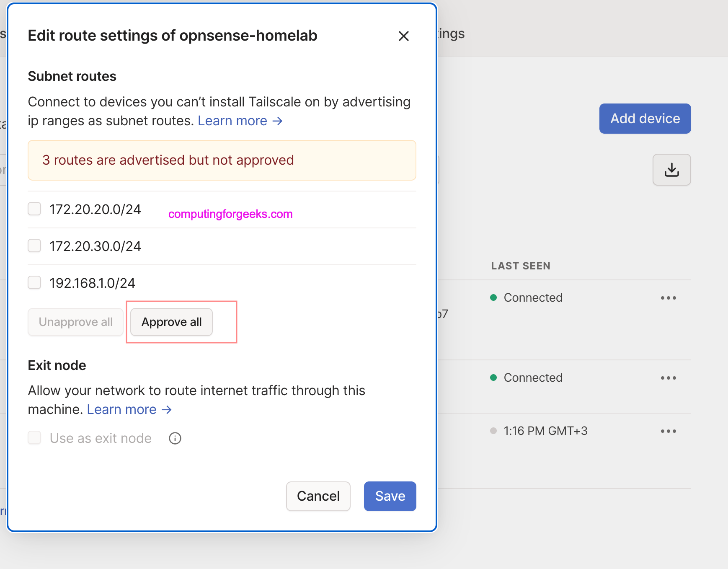The image size is (728, 569).
Task: Open overflow menu for the 1:16 PM device
Action: tap(668, 431)
